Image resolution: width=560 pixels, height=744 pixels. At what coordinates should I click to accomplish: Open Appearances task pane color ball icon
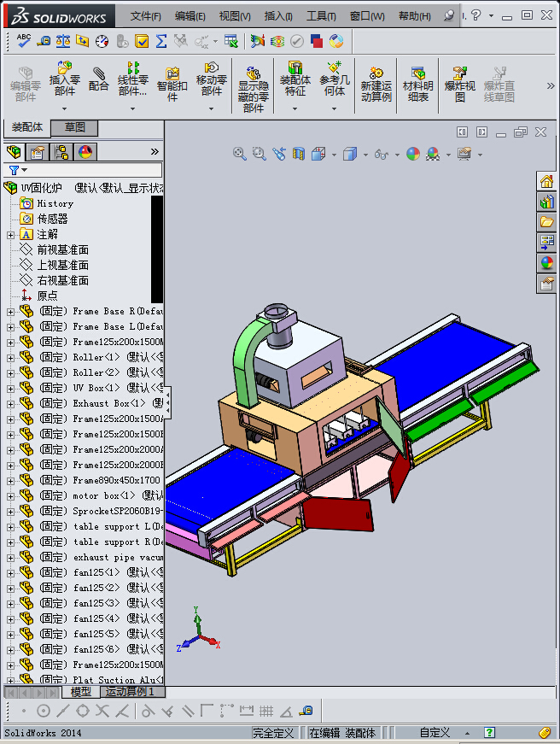546,263
